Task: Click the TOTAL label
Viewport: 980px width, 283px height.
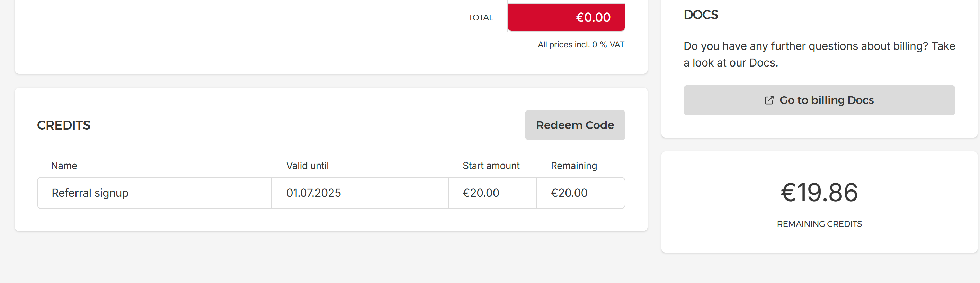Action: coord(481,18)
